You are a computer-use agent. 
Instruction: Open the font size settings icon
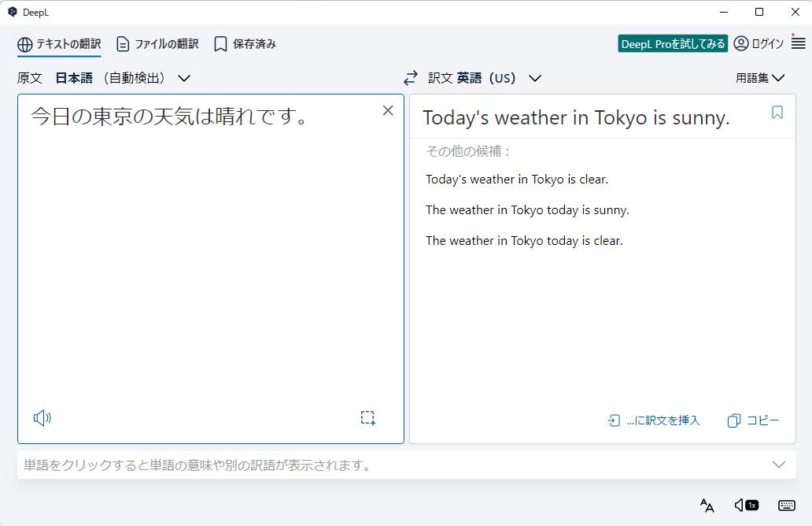(707, 506)
